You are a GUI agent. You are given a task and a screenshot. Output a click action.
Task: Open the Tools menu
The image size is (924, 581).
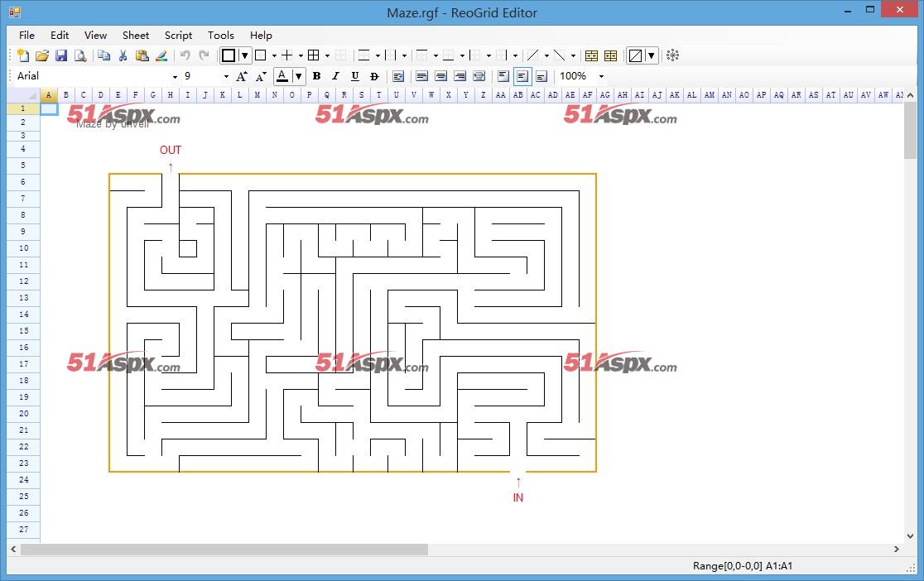tap(221, 36)
